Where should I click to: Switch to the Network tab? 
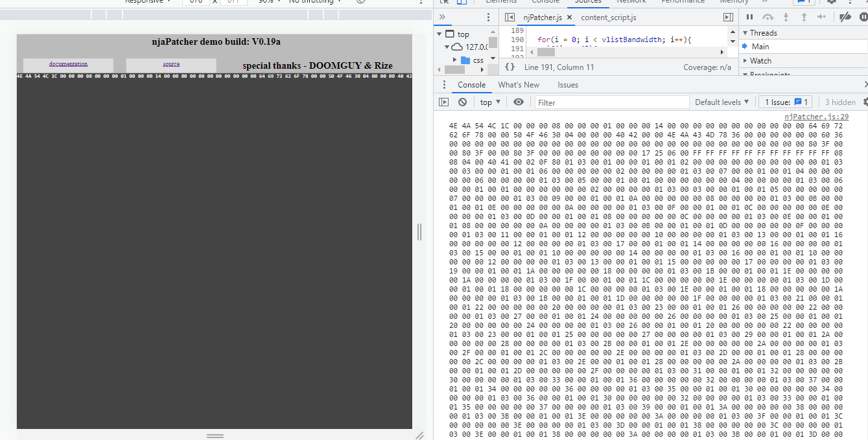pyautogui.click(x=631, y=2)
